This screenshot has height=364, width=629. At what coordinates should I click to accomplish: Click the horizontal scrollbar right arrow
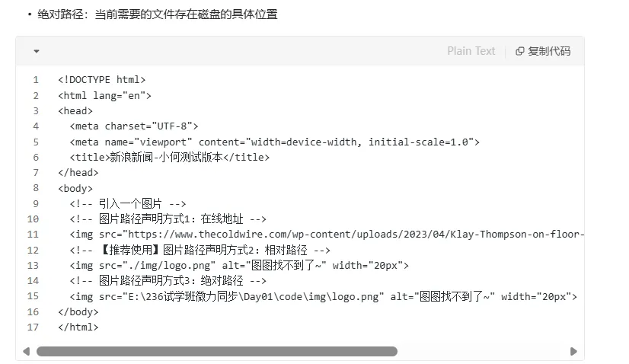tap(573, 351)
